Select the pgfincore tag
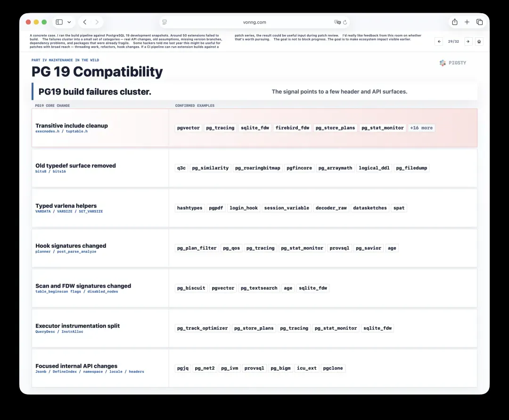The image size is (509, 420). click(x=299, y=168)
